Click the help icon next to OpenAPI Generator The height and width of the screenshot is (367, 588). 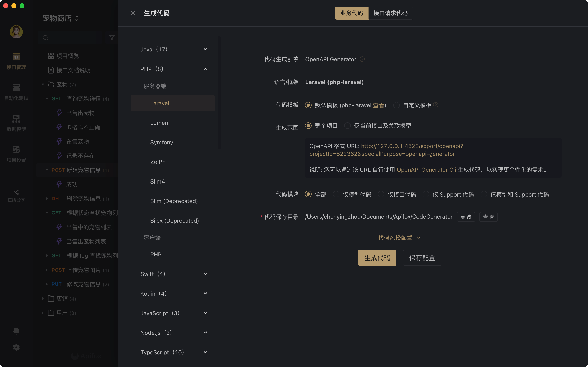pyautogui.click(x=362, y=59)
